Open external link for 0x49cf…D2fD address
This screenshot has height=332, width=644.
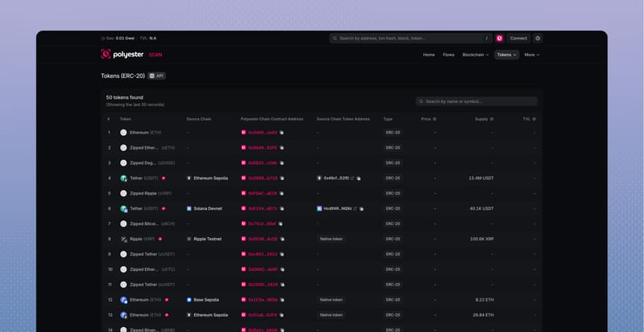coord(353,178)
